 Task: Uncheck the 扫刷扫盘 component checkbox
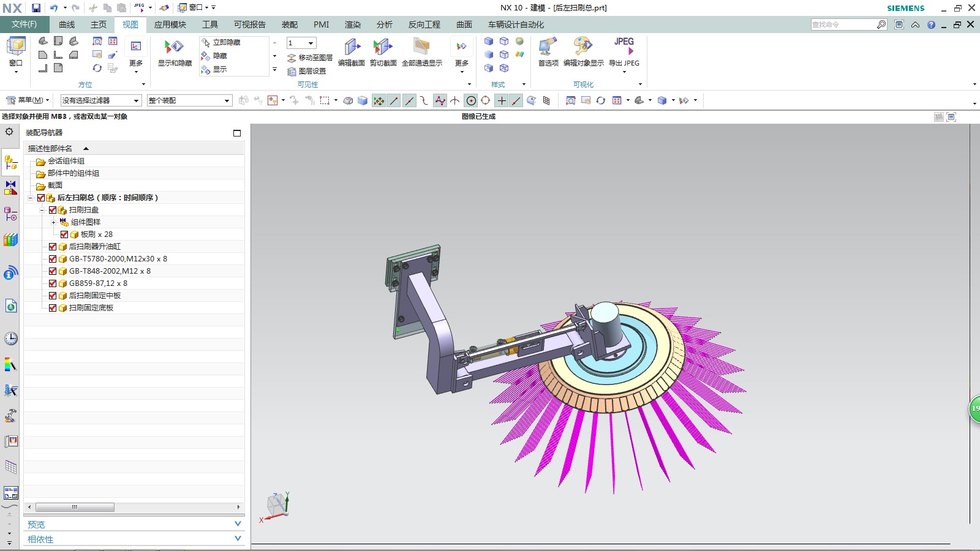coord(53,210)
